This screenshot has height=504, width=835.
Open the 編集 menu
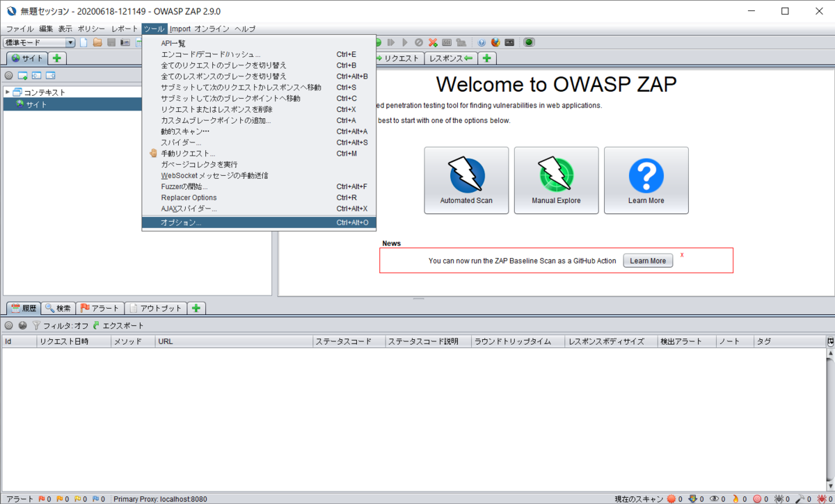coord(46,29)
